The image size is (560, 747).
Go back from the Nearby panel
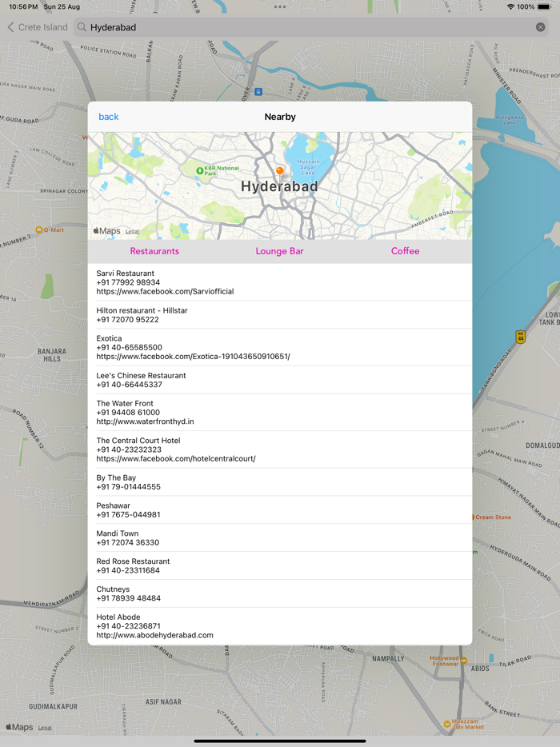[109, 117]
